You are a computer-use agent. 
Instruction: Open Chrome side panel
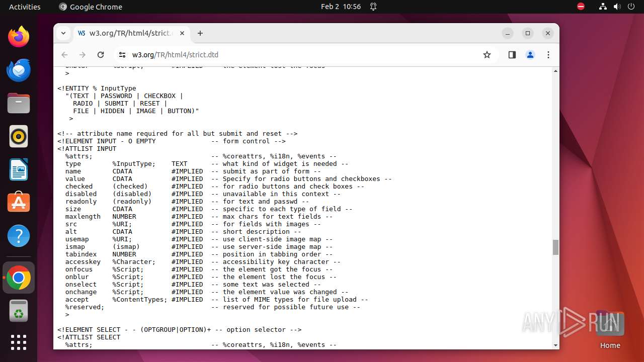(x=512, y=55)
